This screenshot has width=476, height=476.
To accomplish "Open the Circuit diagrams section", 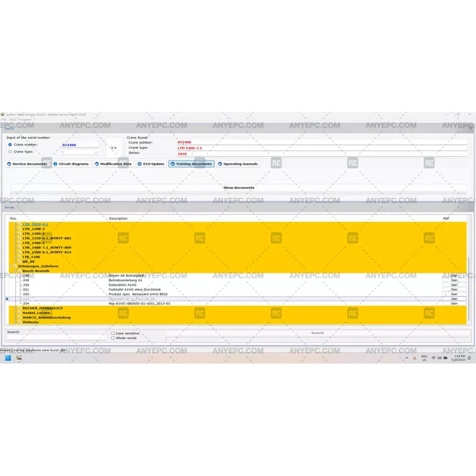I will point(71,164).
